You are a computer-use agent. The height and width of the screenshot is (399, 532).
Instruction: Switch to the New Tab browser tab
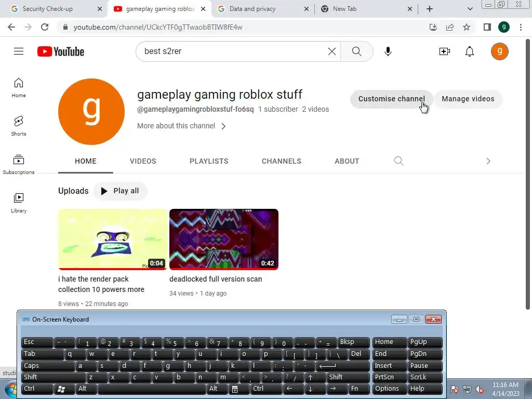[x=345, y=9]
